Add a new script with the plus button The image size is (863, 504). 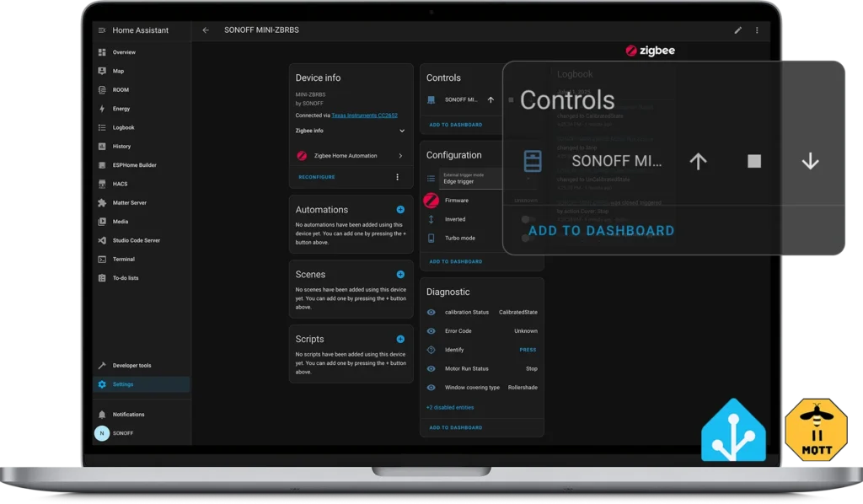400,340
